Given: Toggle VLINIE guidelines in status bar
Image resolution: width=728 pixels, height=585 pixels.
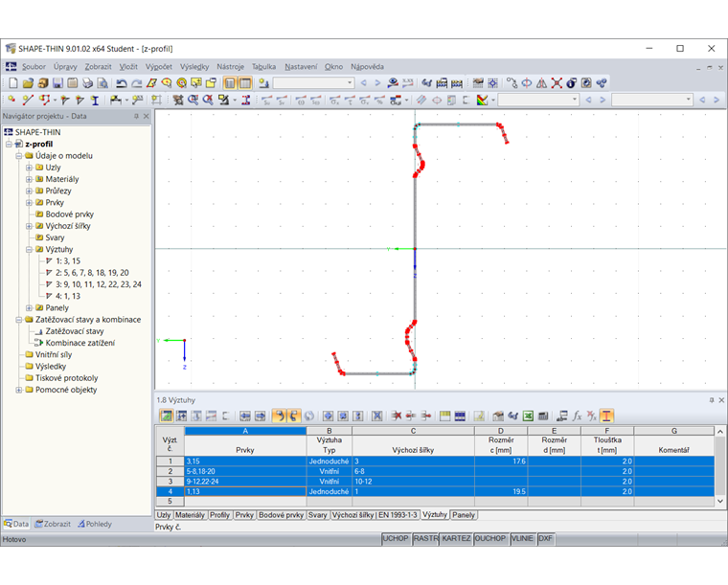Looking at the screenshot, I should point(522,539).
